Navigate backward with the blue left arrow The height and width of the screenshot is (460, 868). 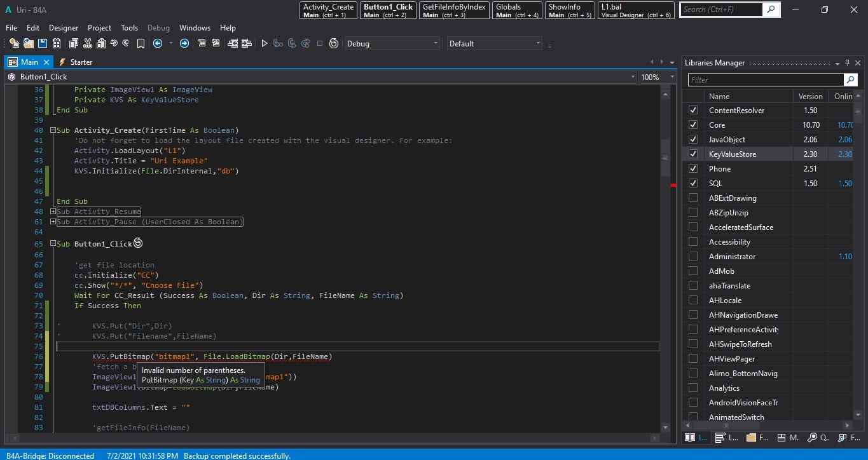157,43
